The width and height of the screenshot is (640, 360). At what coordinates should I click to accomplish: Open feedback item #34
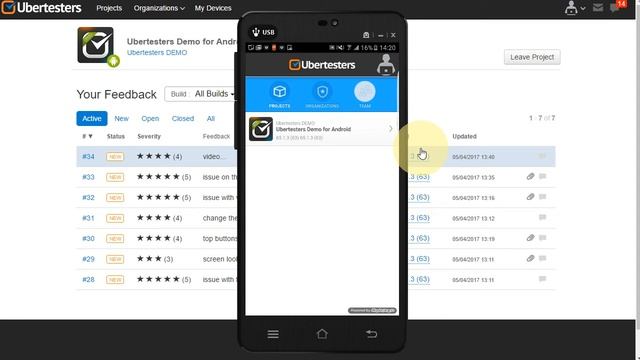88,156
